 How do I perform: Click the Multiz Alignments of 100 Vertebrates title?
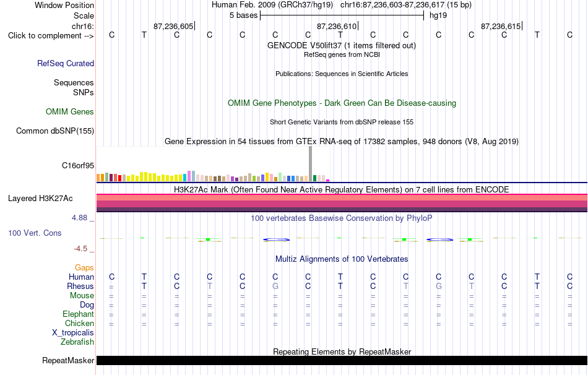point(342,259)
